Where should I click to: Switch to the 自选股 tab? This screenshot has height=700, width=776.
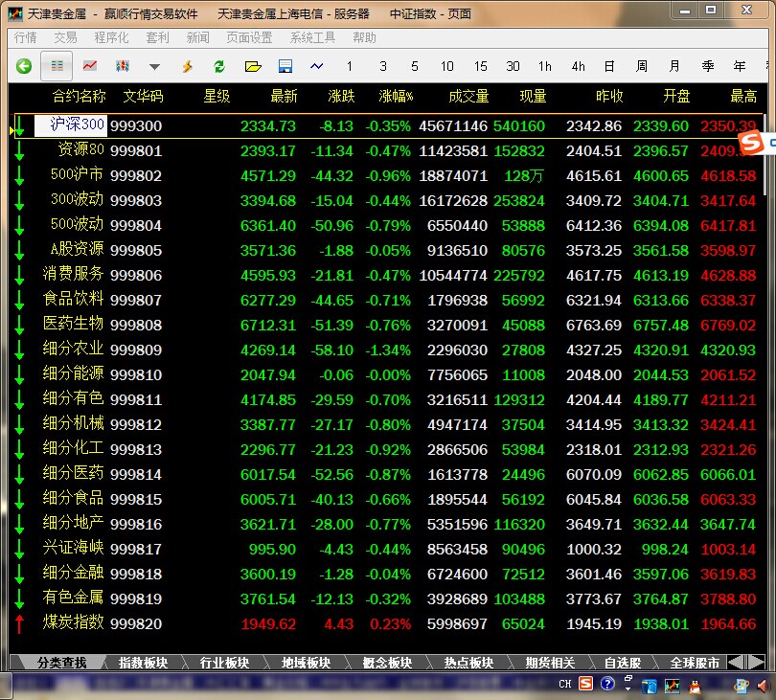click(623, 663)
